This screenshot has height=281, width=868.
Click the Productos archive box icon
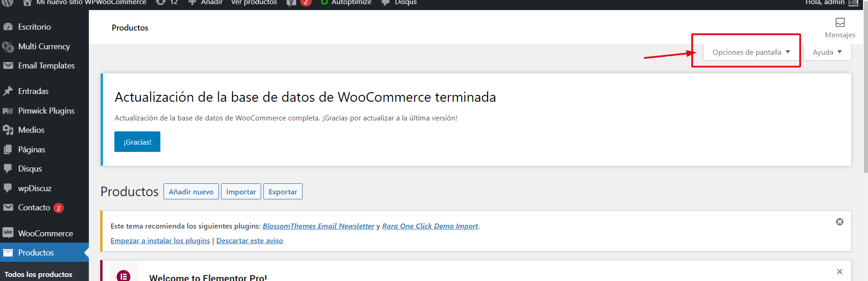pyautogui.click(x=8, y=253)
